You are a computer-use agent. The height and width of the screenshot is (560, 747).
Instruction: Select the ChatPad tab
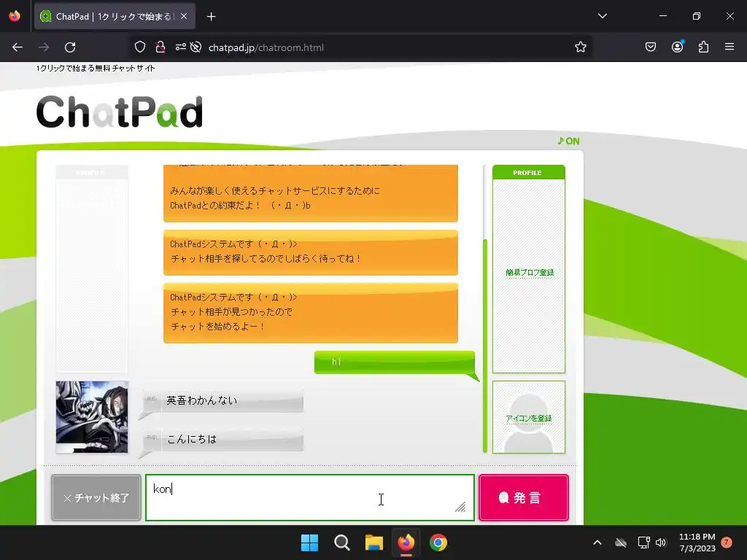115,17
